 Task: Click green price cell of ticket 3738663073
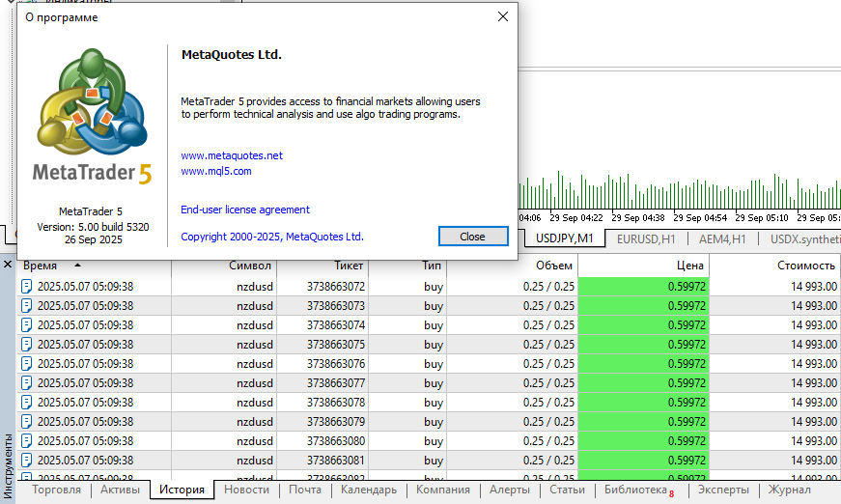pyautogui.click(x=644, y=306)
